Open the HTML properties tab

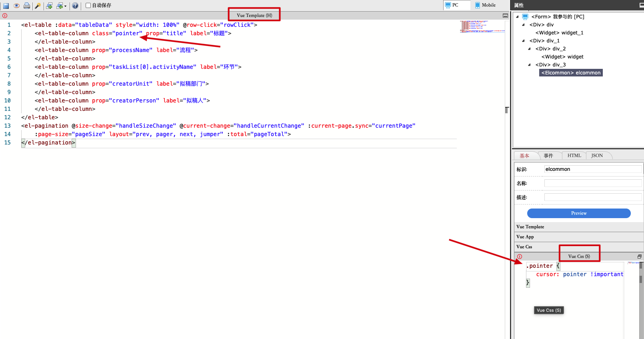[x=574, y=156]
